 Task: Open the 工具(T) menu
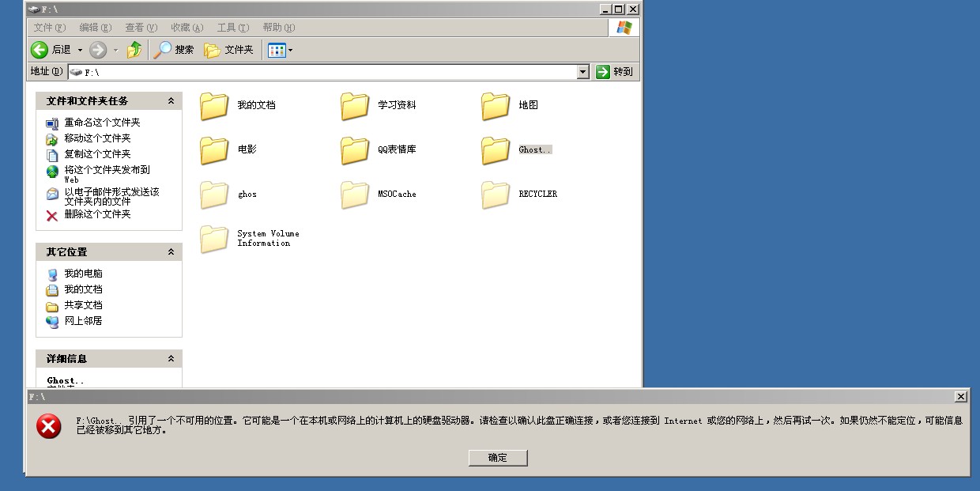pos(232,28)
